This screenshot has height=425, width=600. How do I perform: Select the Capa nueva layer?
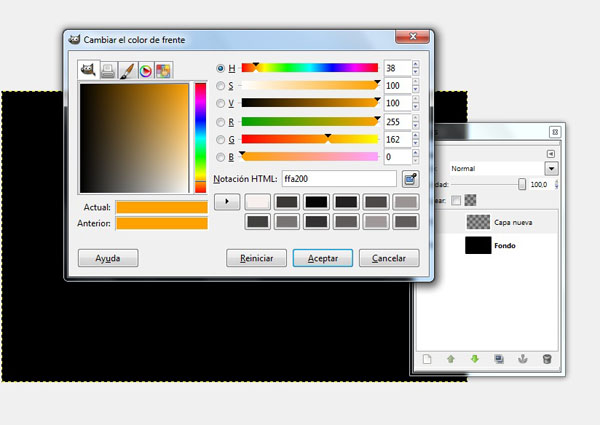(496, 222)
